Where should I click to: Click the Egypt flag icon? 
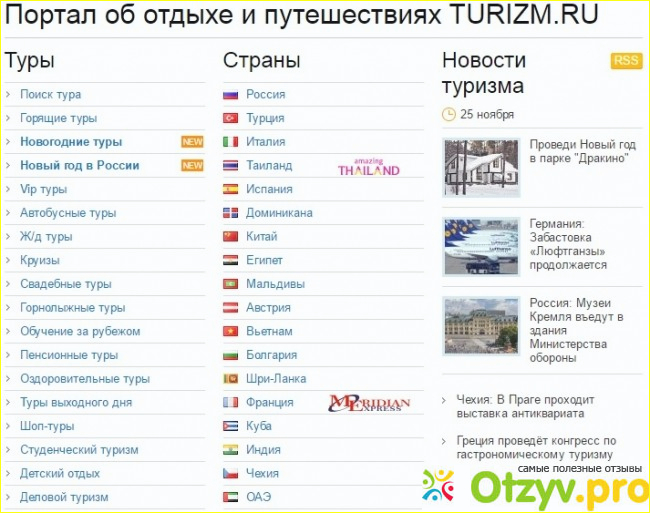[230, 260]
